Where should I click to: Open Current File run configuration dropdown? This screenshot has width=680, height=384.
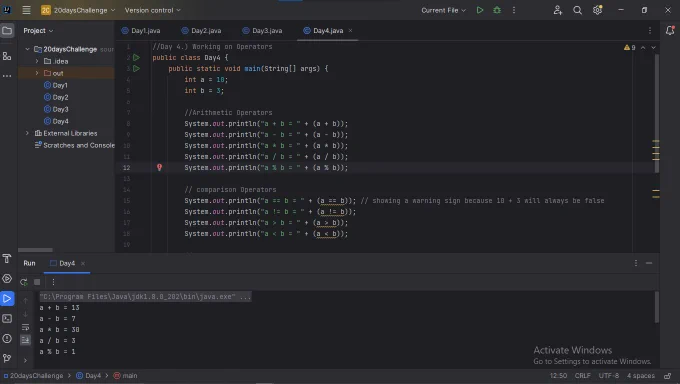point(443,10)
